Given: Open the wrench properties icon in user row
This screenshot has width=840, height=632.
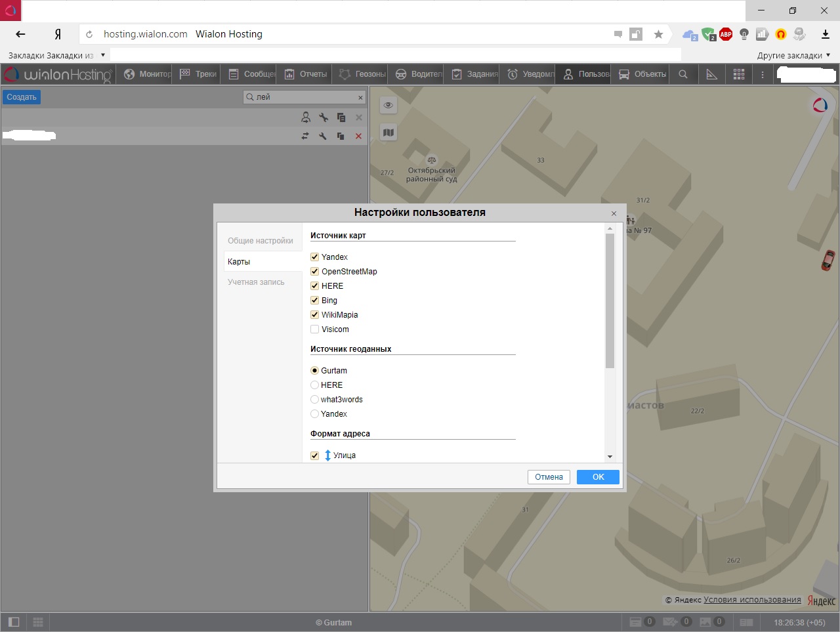Looking at the screenshot, I should point(323,136).
